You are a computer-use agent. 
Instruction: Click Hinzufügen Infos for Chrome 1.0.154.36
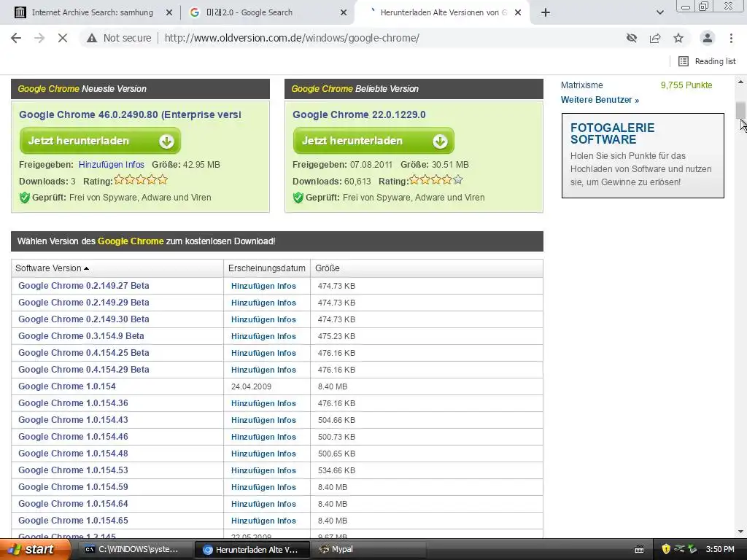(x=263, y=403)
